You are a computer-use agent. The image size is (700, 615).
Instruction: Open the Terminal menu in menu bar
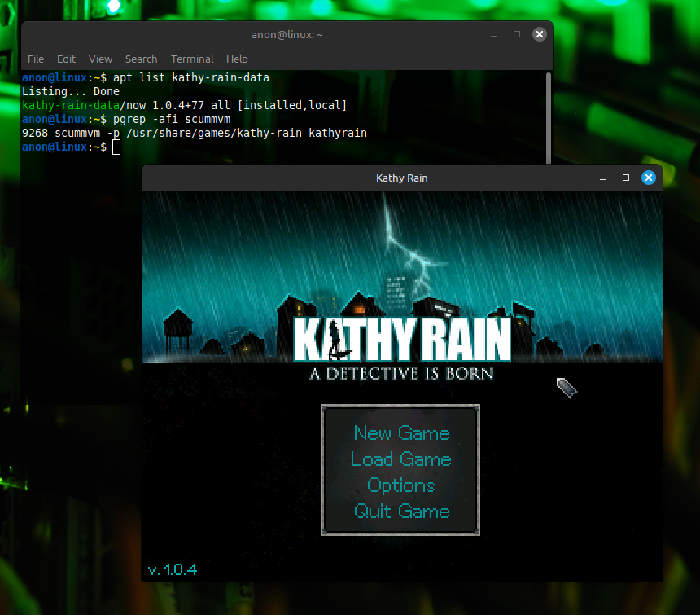click(192, 59)
